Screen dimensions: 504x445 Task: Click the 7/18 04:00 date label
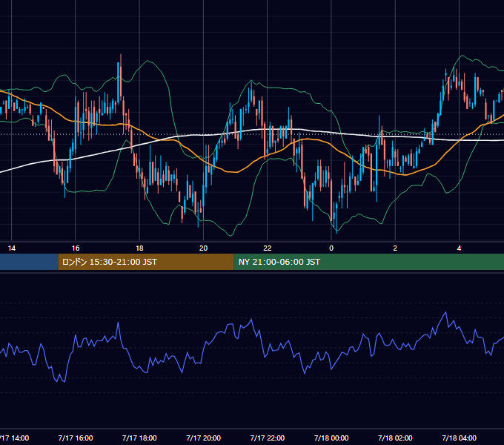459,438
